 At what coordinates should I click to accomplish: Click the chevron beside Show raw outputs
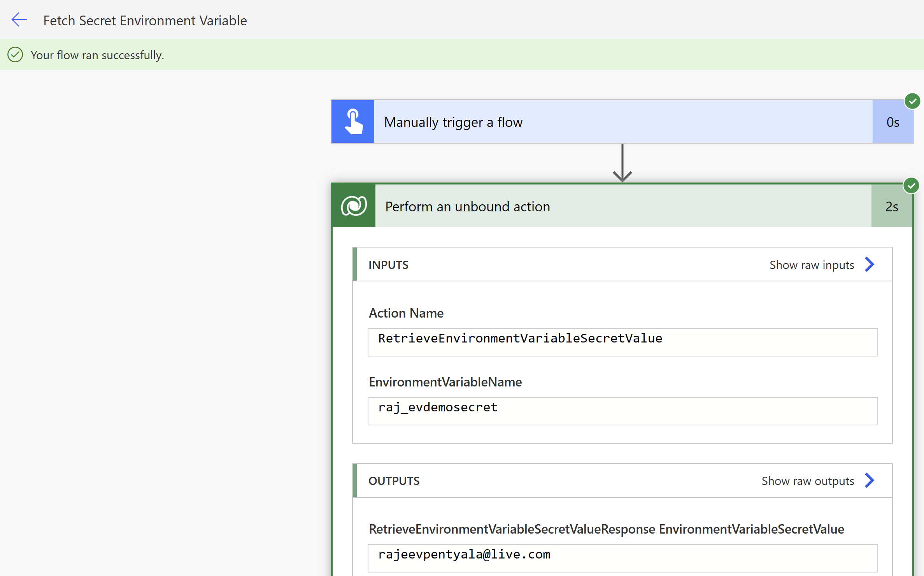(x=870, y=480)
